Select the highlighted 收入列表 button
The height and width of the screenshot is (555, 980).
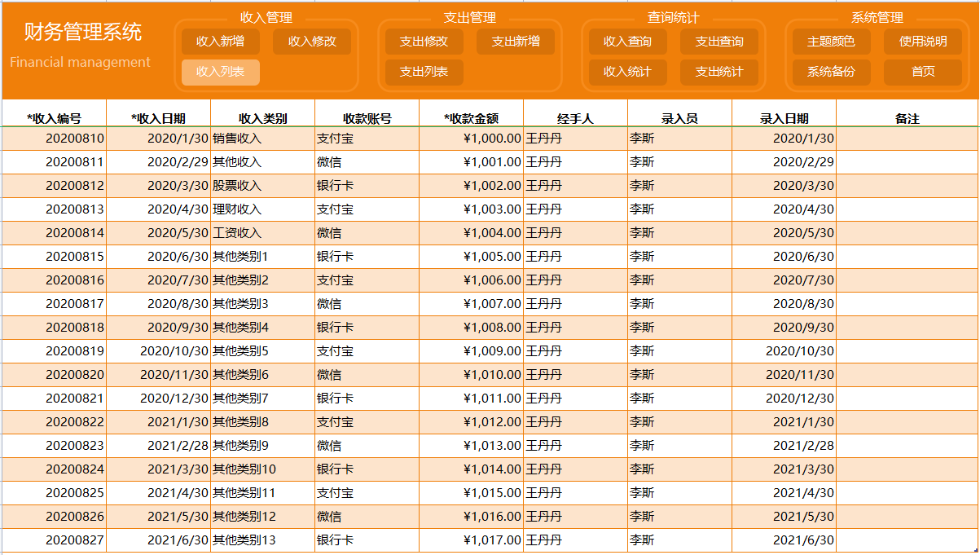click(220, 72)
